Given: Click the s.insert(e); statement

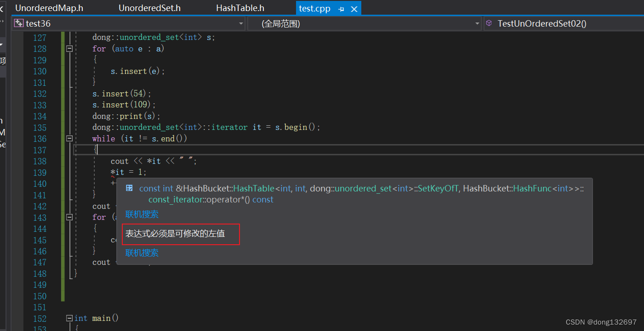Looking at the screenshot, I should [x=138, y=71].
